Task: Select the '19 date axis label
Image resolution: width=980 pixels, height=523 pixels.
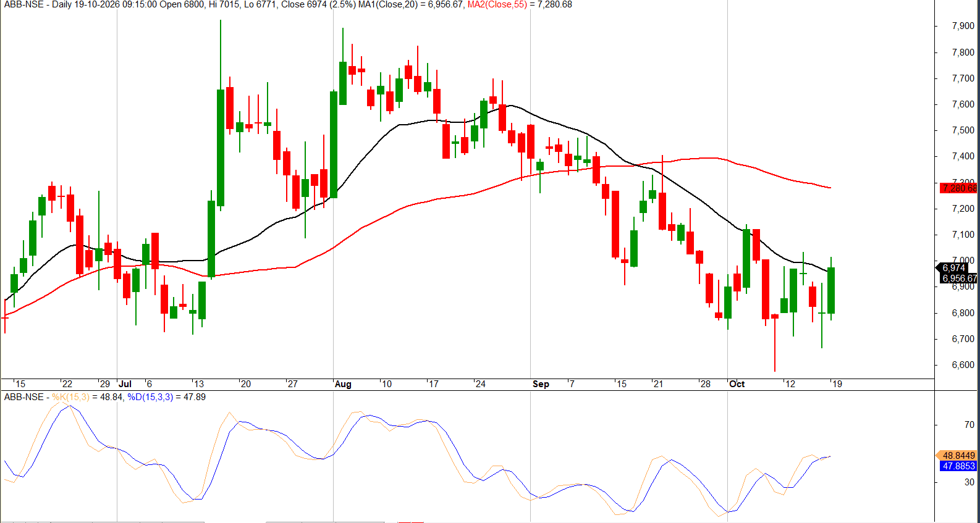Action: click(x=836, y=384)
